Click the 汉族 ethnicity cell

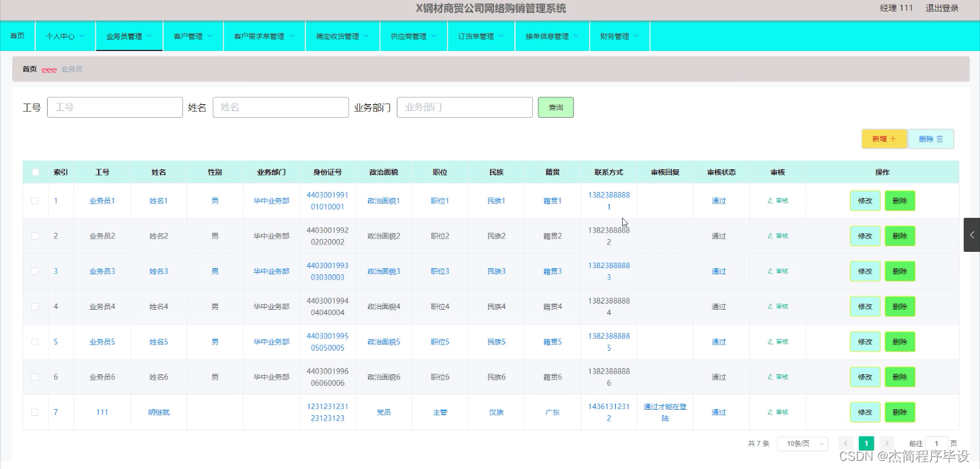pos(496,413)
